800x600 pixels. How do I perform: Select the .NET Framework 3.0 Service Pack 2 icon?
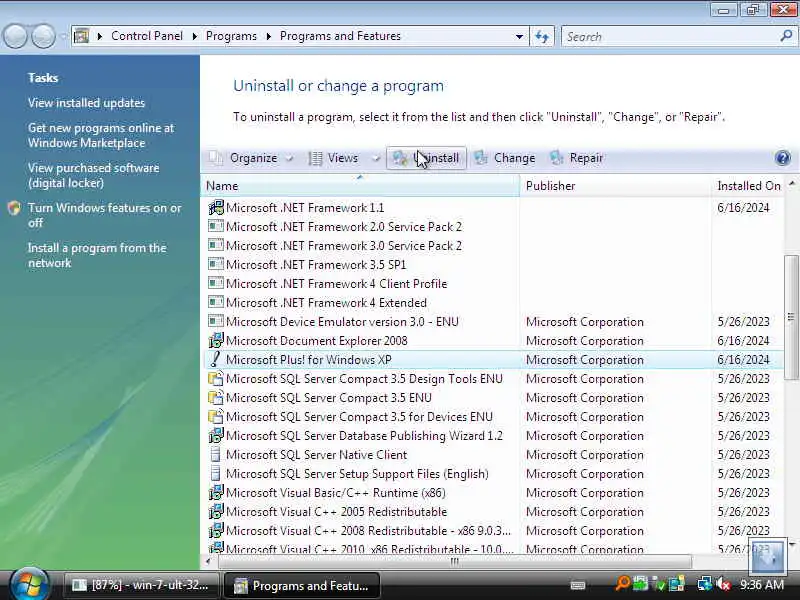(216, 245)
